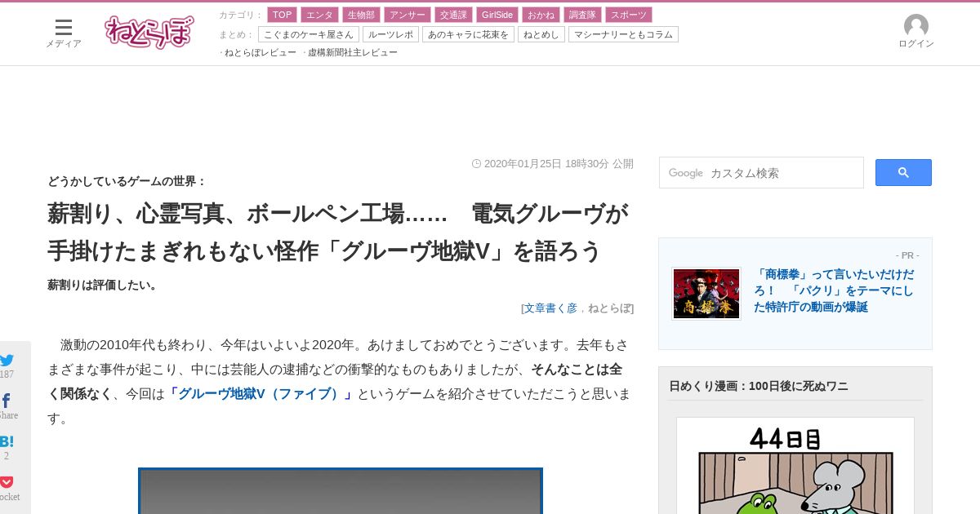Open マシーナリーとも子コラム link
Screen dimensions: 980x514
[623, 34]
